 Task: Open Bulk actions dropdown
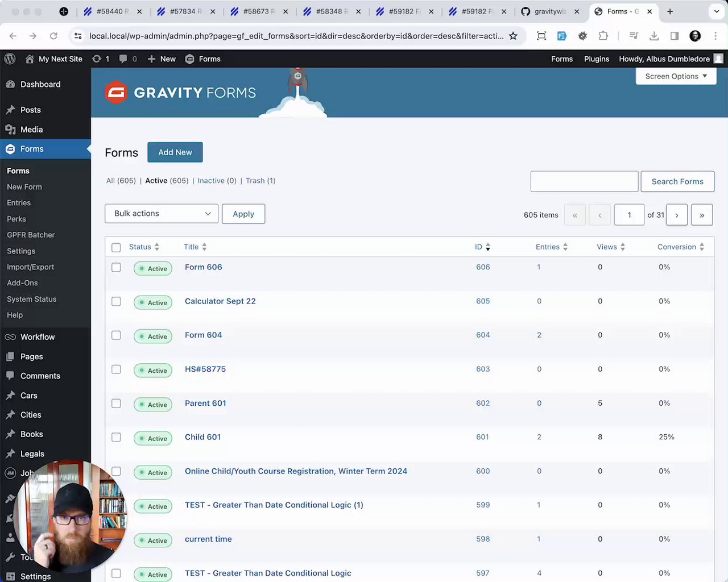[162, 213]
